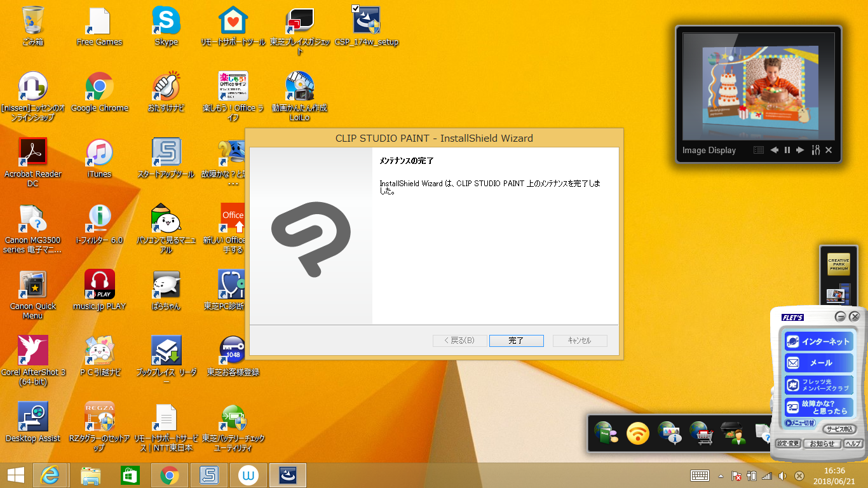The width and height of the screenshot is (868, 488).
Task: Click the yellow Wi-Fi icon in Canon dock
Action: pyautogui.click(x=638, y=433)
